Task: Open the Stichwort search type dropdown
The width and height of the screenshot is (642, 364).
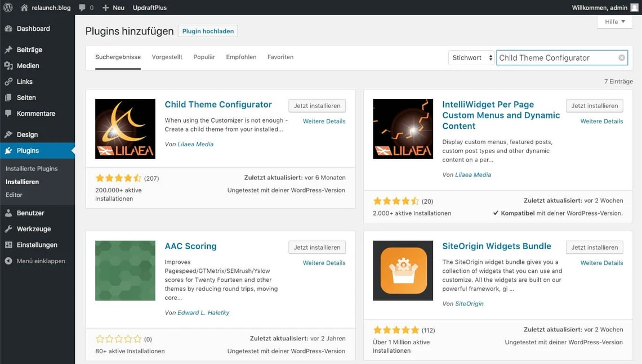Action: (x=471, y=58)
